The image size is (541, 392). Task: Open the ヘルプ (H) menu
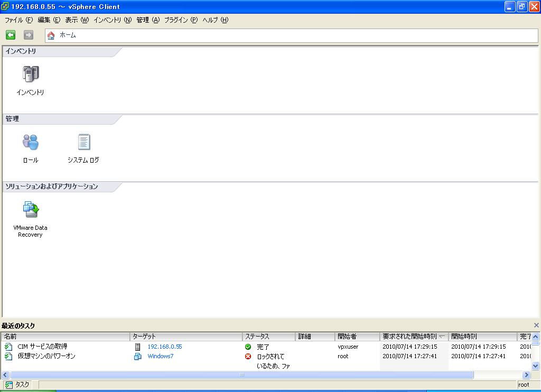pyautogui.click(x=216, y=20)
